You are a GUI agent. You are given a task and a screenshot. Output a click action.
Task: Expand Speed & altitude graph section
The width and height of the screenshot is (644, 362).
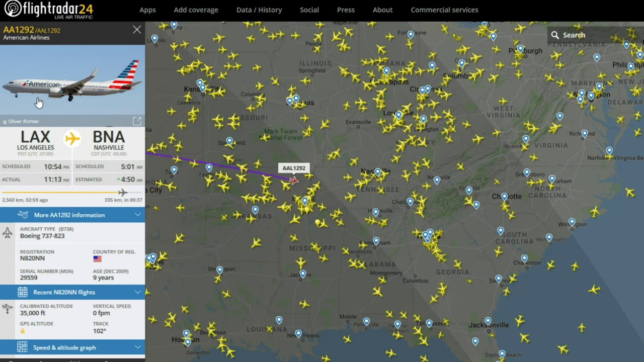pyautogui.click(x=72, y=347)
